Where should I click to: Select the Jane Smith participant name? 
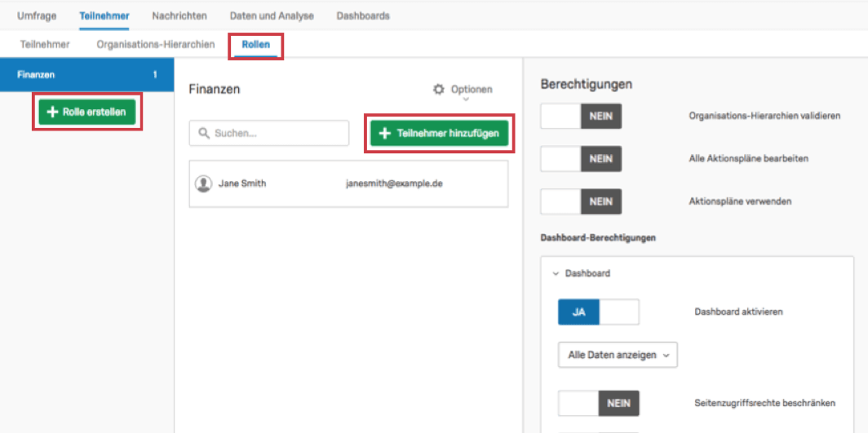pos(242,184)
